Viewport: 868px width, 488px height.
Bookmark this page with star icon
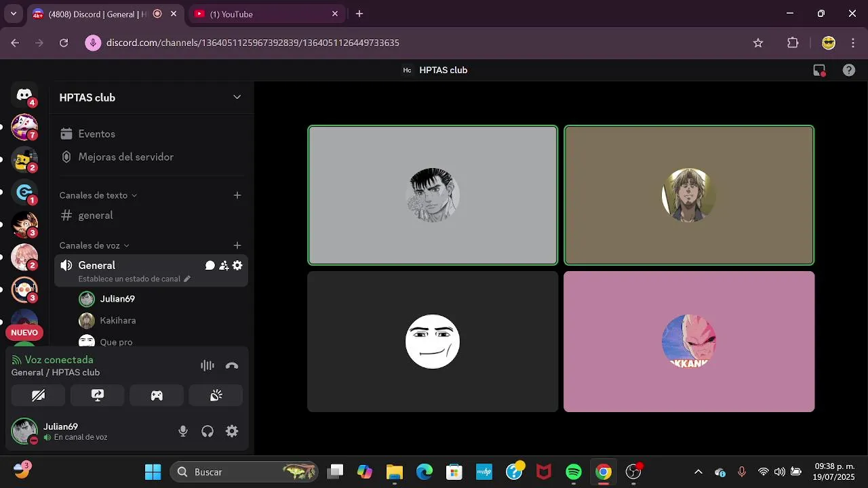tap(758, 43)
